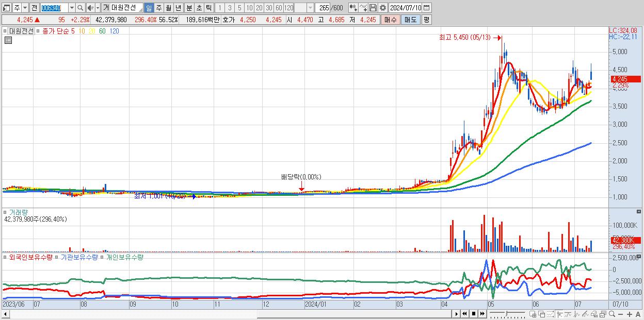Select the 월 monthly chart period
This screenshot has width=644, height=320.
tap(168, 8)
